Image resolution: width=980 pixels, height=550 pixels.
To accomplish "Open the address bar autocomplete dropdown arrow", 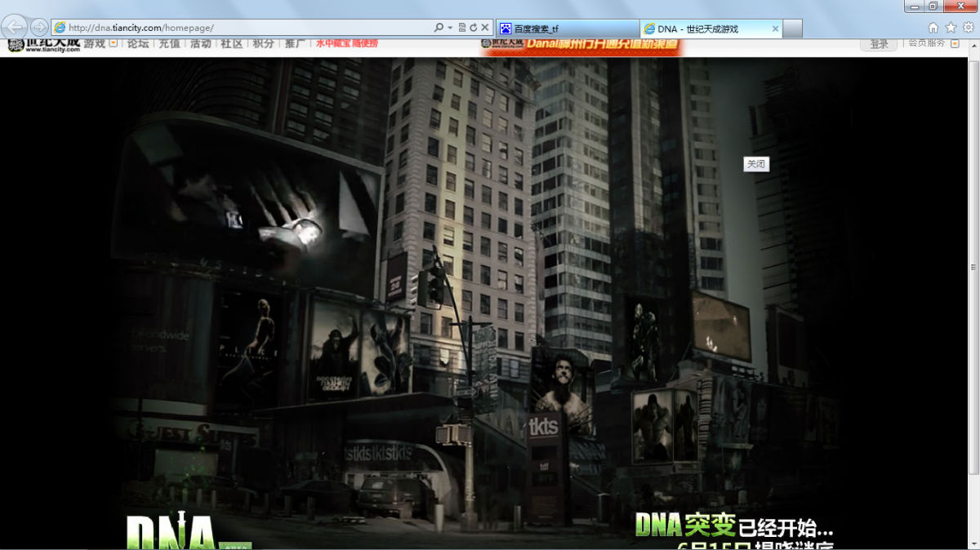I will (450, 28).
